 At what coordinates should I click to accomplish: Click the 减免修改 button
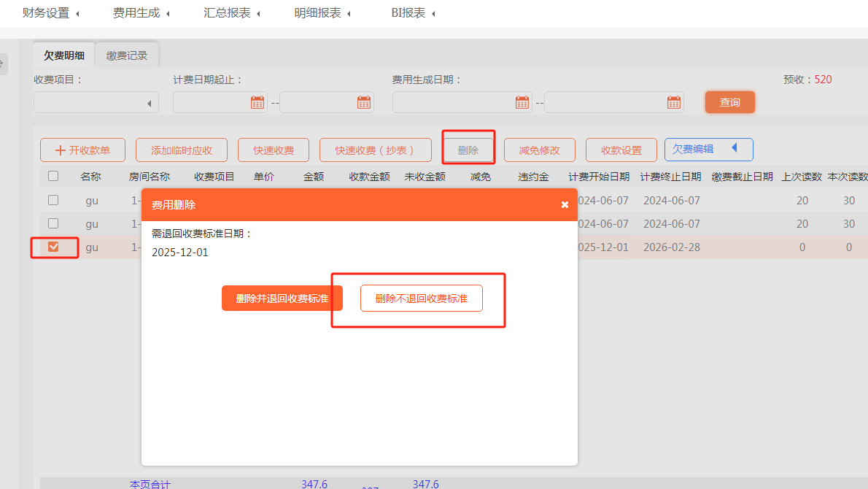click(x=539, y=150)
